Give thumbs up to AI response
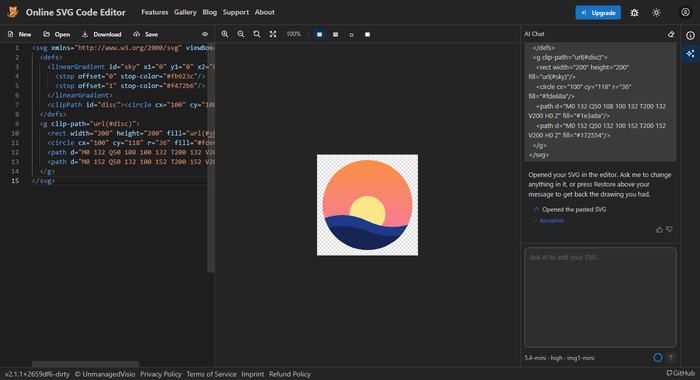The width and height of the screenshot is (700, 380). (x=659, y=230)
